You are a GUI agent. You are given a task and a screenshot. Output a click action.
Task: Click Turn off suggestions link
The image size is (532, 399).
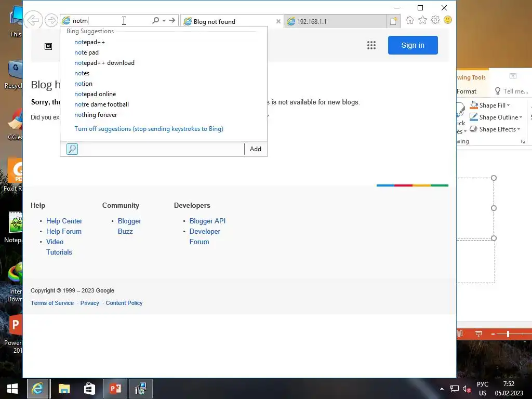[149, 129]
